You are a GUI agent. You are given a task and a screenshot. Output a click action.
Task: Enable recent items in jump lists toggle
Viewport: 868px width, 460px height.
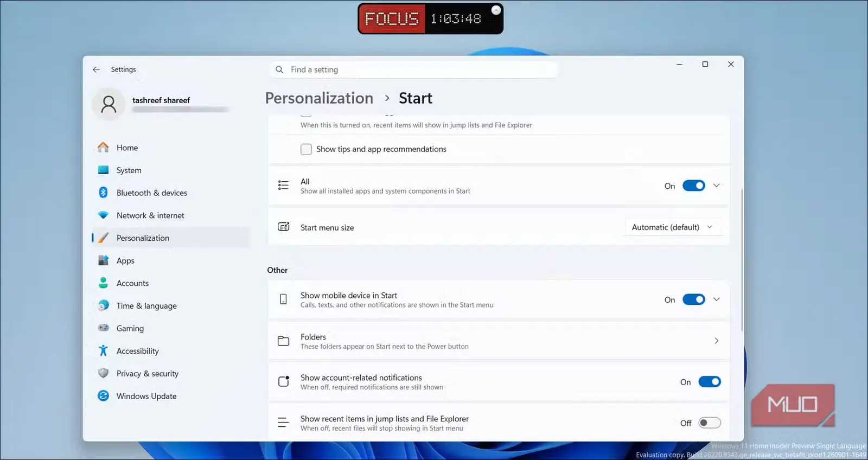tap(709, 423)
